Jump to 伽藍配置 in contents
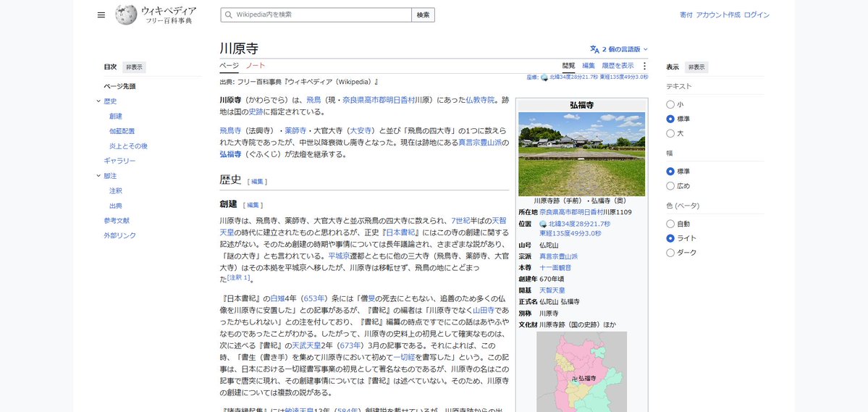The width and height of the screenshot is (868, 412). point(122,131)
